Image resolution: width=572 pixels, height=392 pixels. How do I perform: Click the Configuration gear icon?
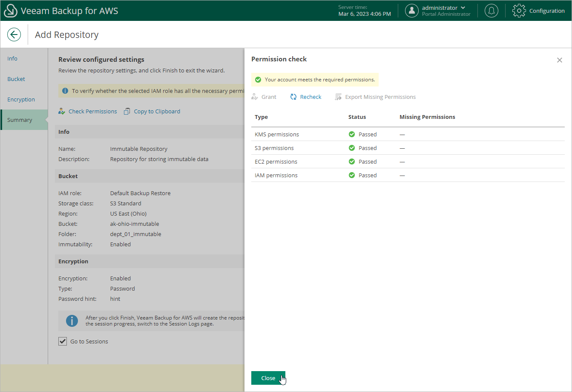519,10
